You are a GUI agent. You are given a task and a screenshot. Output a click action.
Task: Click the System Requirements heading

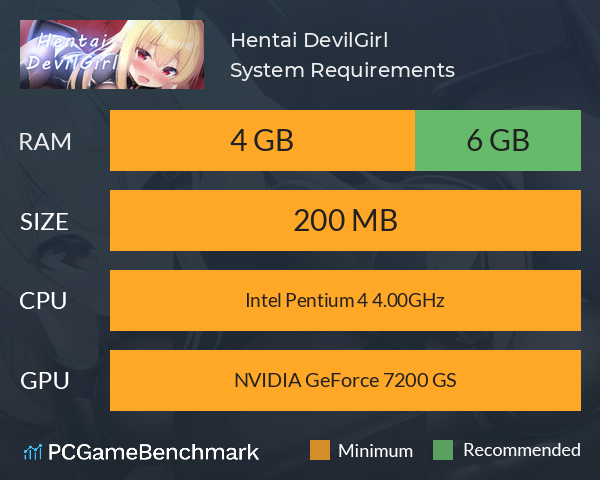point(342,70)
